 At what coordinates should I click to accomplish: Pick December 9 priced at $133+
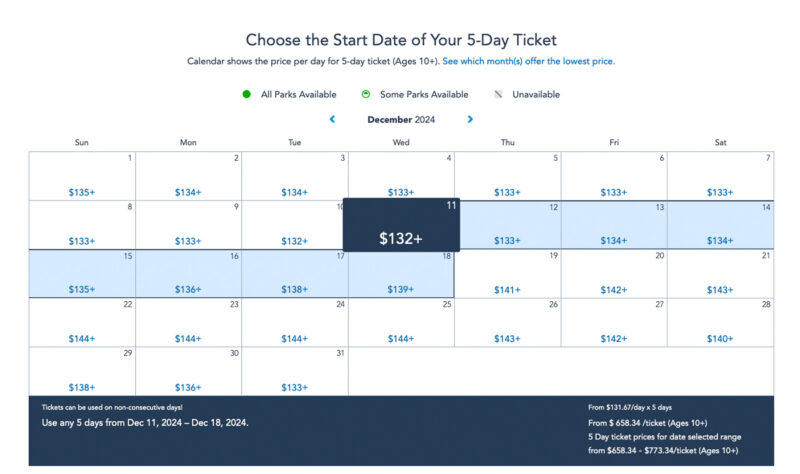tap(188, 225)
